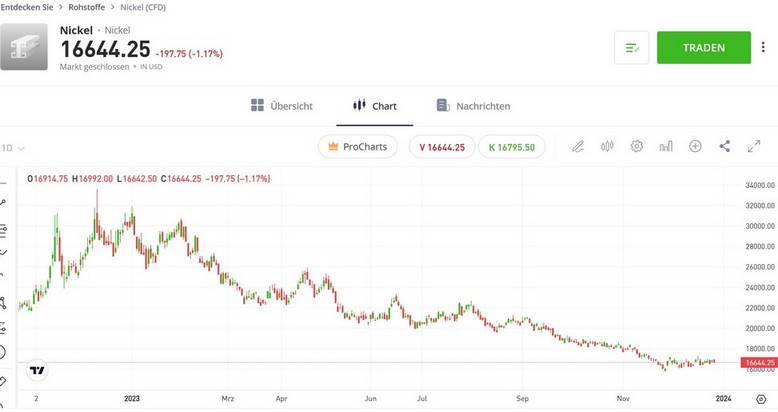Click the green TRADEN button
This screenshot has height=412, width=778.
point(703,48)
